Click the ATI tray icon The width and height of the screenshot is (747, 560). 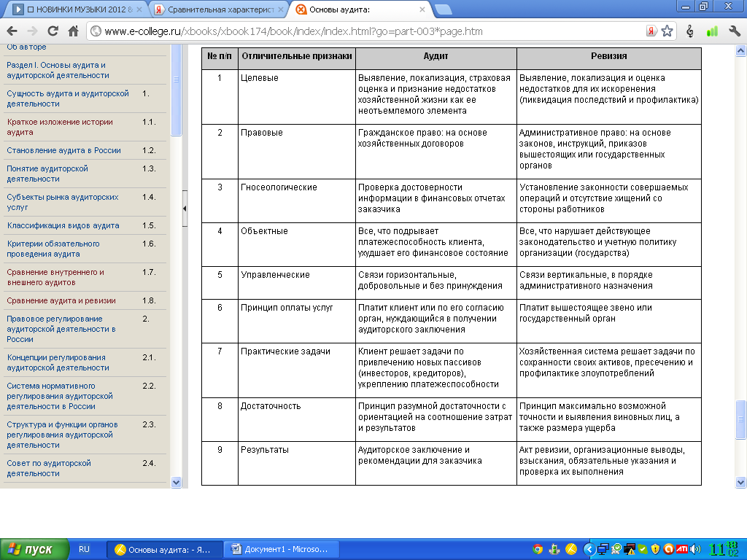pos(682,549)
